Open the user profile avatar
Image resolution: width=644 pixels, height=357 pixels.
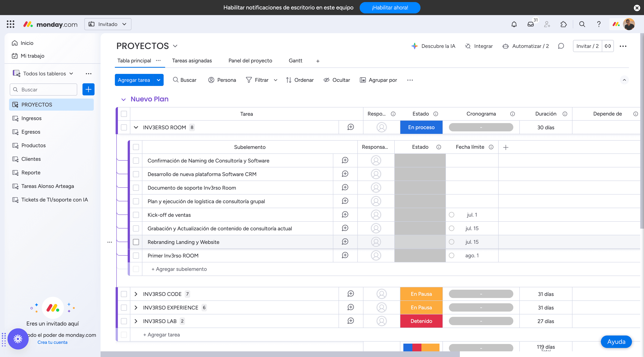[x=629, y=24]
